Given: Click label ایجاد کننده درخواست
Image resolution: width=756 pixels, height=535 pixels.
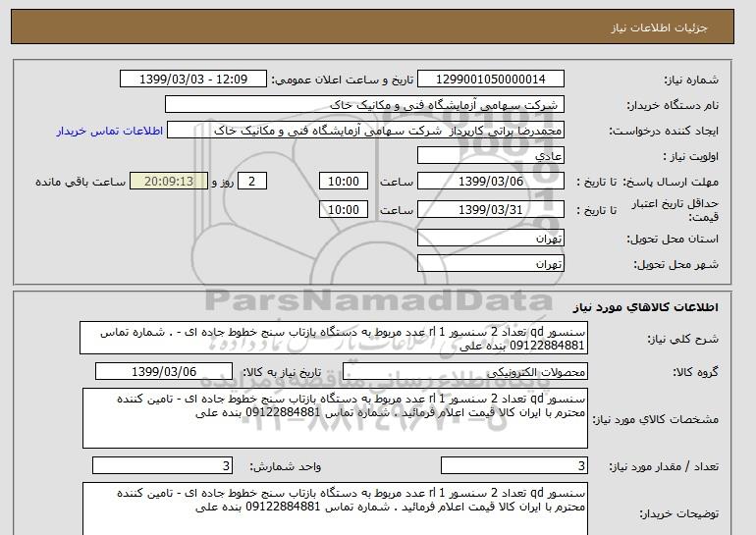Looking at the screenshot, I should pos(664,131).
